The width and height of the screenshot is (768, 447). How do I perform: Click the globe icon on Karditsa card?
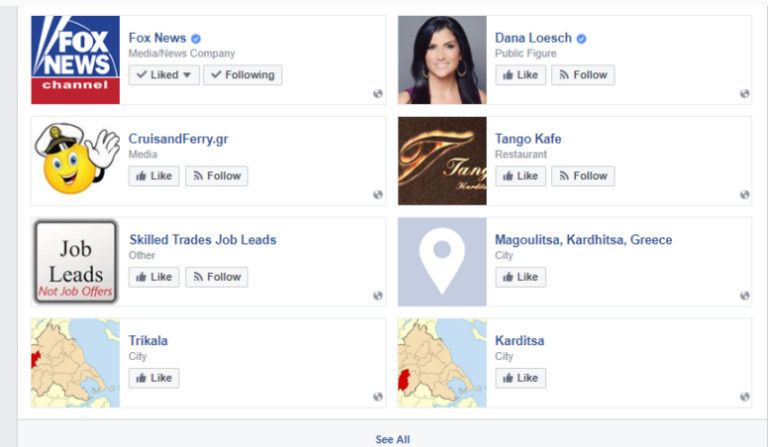pyautogui.click(x=744, y=397)
